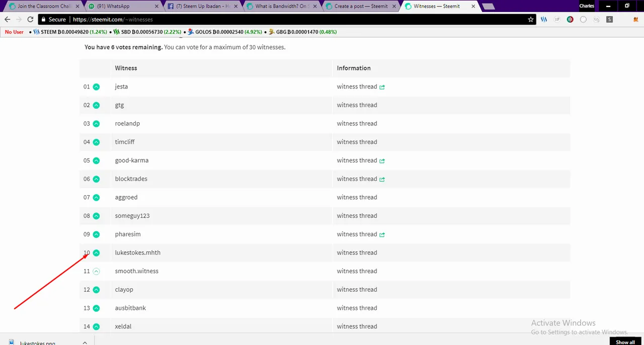Unvote lukestokes.mhth with its upvote icon
Screen dimensions: 644x345
pyautogui.click(x=96, y=252)
